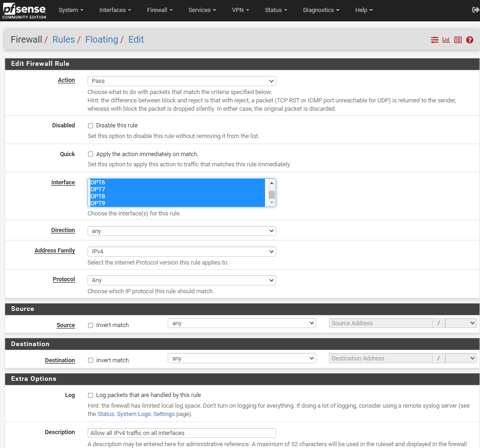Screen dimensions: 480x448
Task: Check Apply the action immediately on match
Action: [90, 154]
